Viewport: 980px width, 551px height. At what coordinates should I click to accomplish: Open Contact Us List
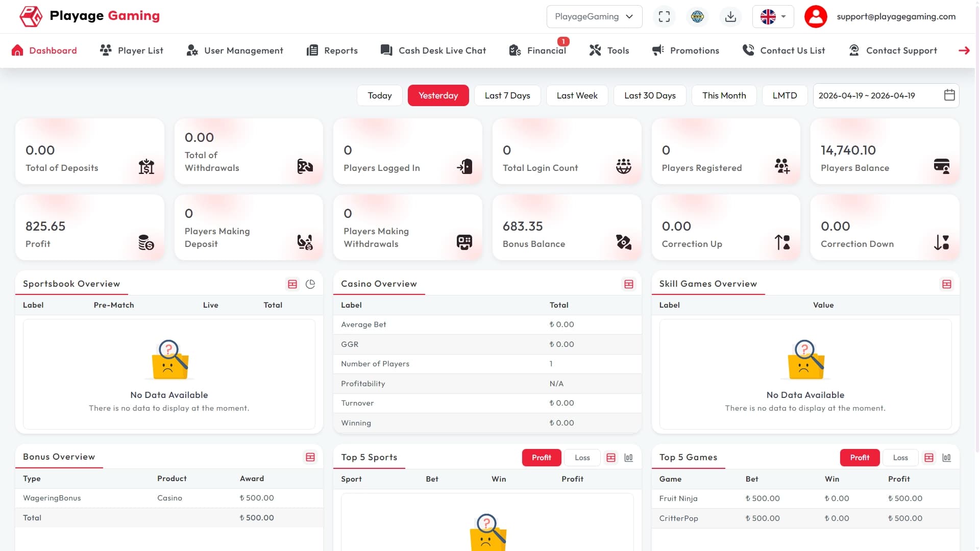point(784,51)
